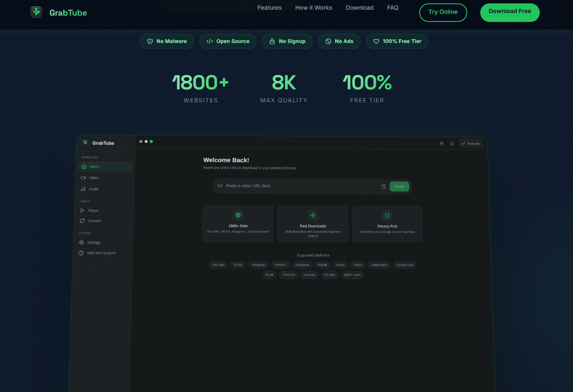Select the Home icon in sidebar
This screenshot has width=573, height=392.
[x=84, y=166]
